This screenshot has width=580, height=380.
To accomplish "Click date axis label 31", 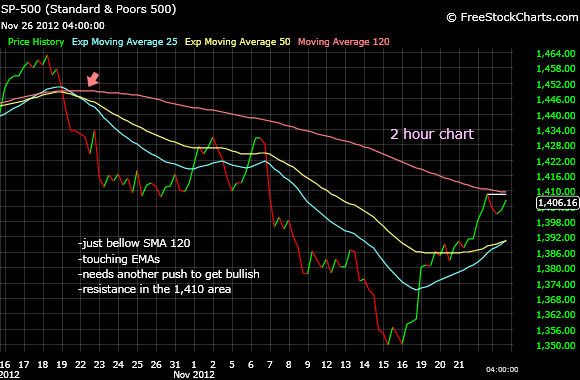I will tap(175, 365).
